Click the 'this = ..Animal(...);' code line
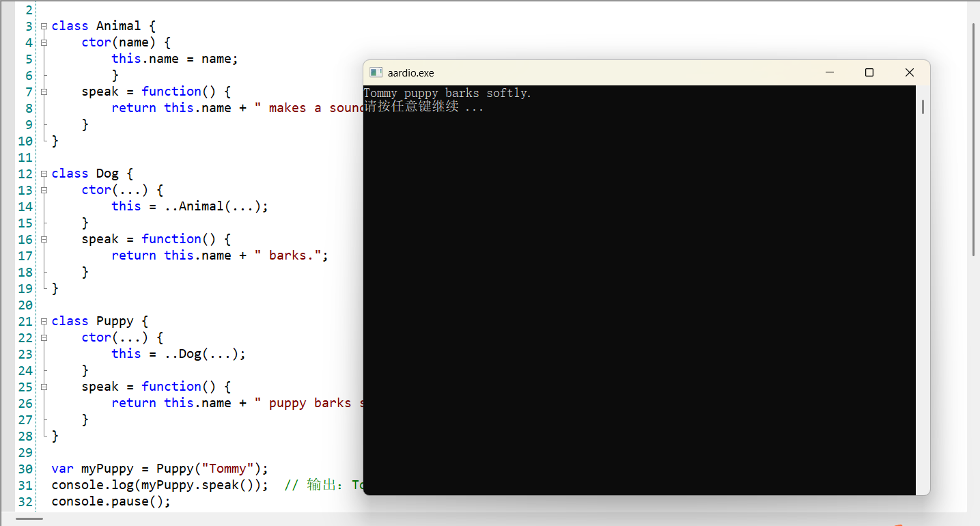 pos(190,206)
